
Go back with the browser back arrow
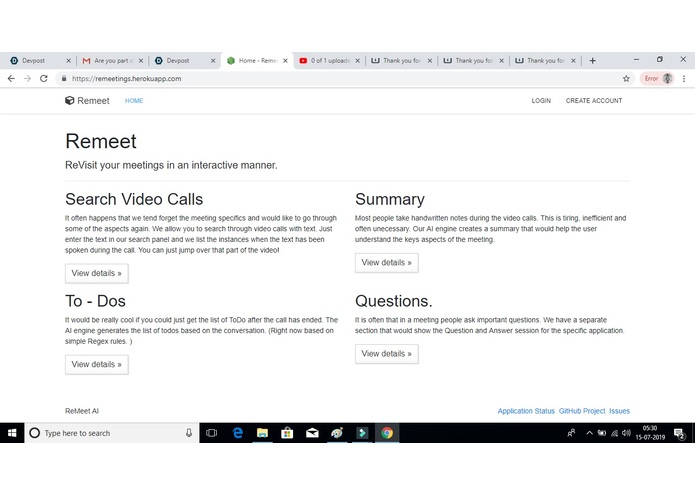tap(11, 78)
